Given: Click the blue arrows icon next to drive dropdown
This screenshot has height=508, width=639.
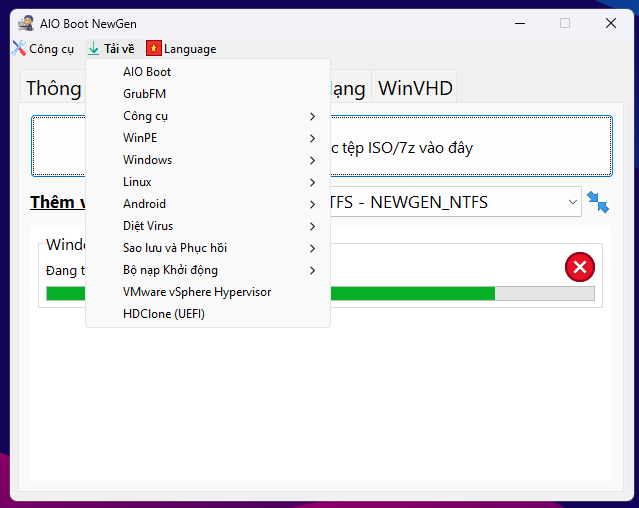Looking at the screenshot, I should [598, 202].
